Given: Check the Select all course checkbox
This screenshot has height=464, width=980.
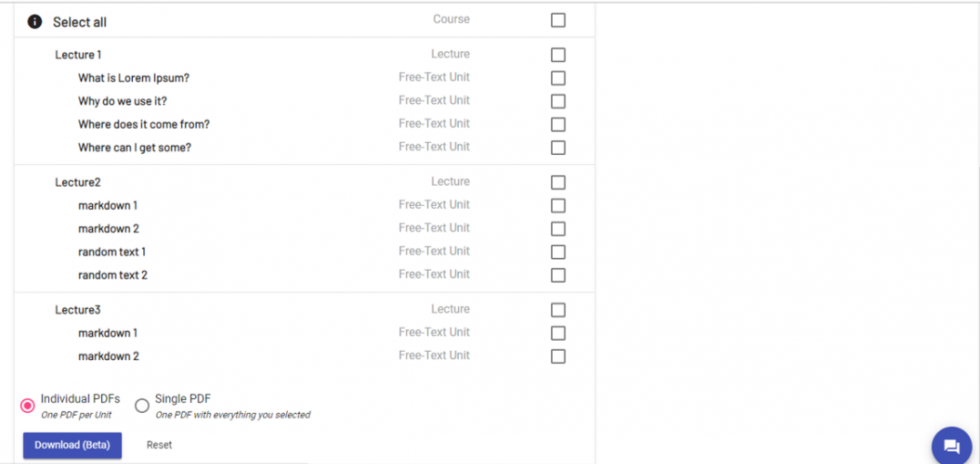Looking at the screenshot, I should coord(558,20).
